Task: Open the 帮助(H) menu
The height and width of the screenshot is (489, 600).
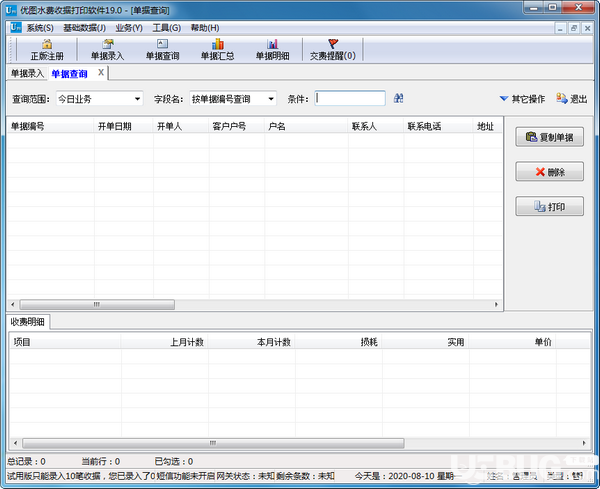Action: pyautogui.click(x=205, y=28)
